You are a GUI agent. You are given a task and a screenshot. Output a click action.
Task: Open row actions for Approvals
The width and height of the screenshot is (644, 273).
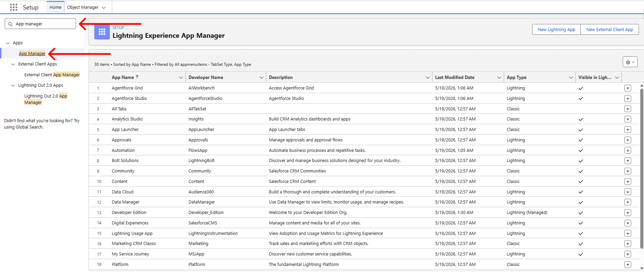click(628, 140)
